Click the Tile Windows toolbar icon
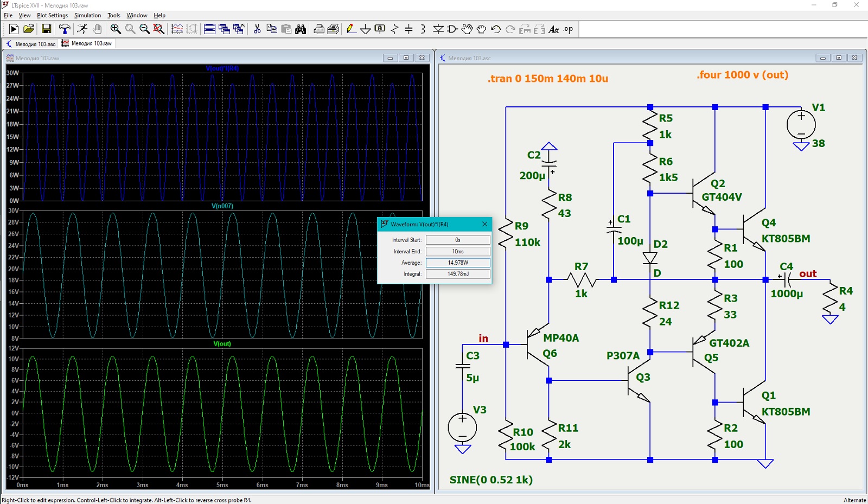 [209, 29]
